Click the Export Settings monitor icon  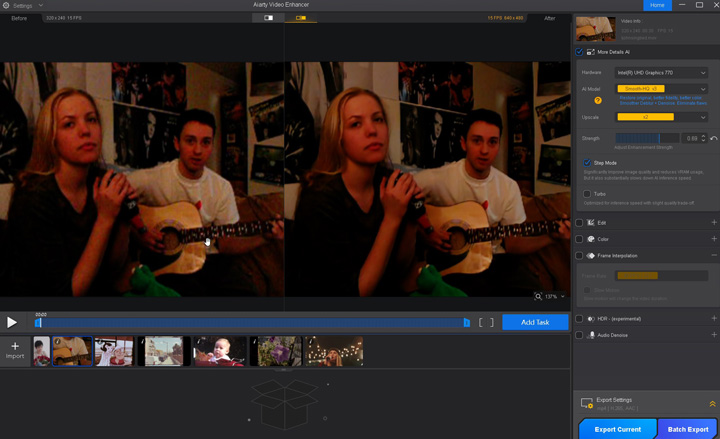click(x=587, y=403)
